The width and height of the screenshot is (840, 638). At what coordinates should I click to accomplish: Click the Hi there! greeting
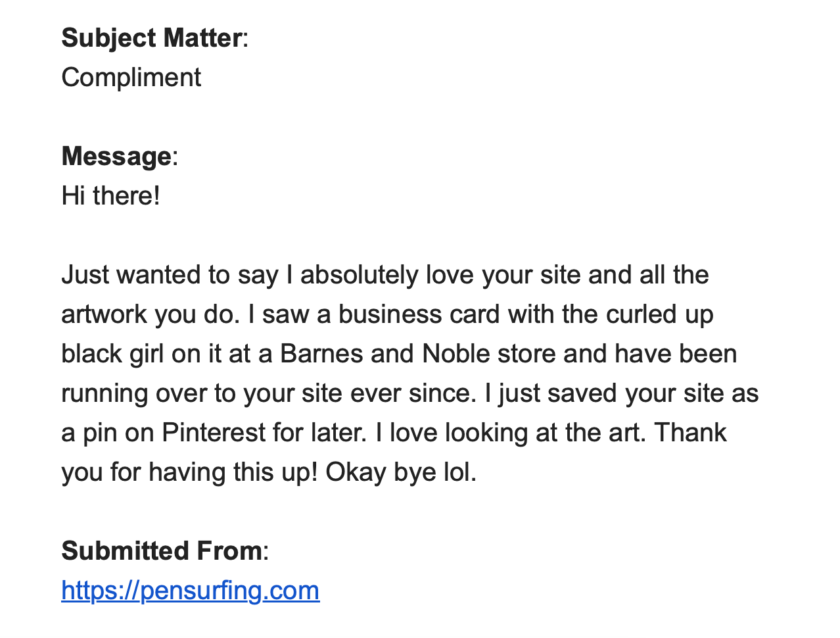pos(110,195)
